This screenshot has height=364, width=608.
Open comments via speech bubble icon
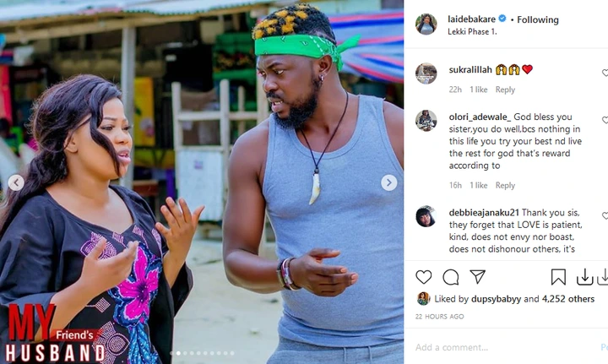tap(451, 277)
